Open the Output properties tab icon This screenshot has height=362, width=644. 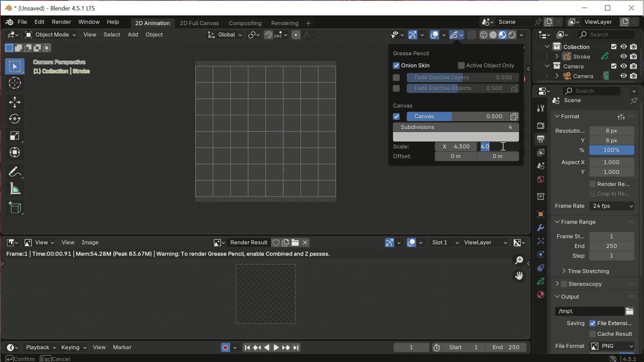pyautogui.click(x=541, y=139)
